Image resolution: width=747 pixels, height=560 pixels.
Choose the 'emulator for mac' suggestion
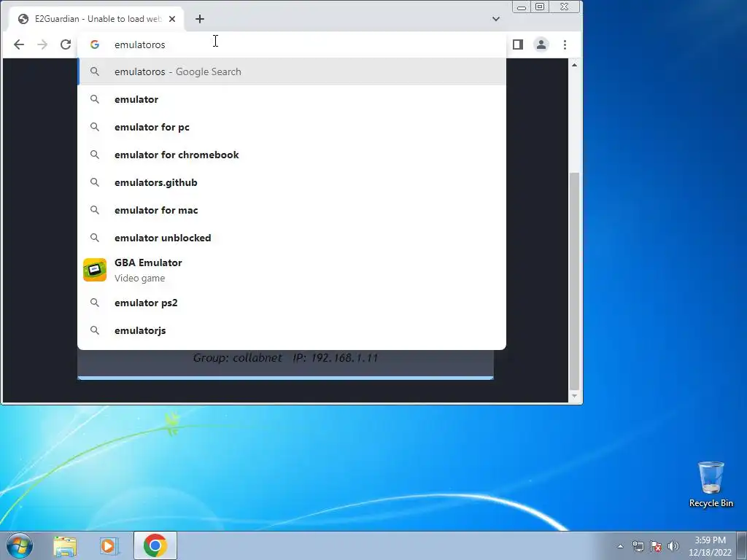tap(292, 210)
